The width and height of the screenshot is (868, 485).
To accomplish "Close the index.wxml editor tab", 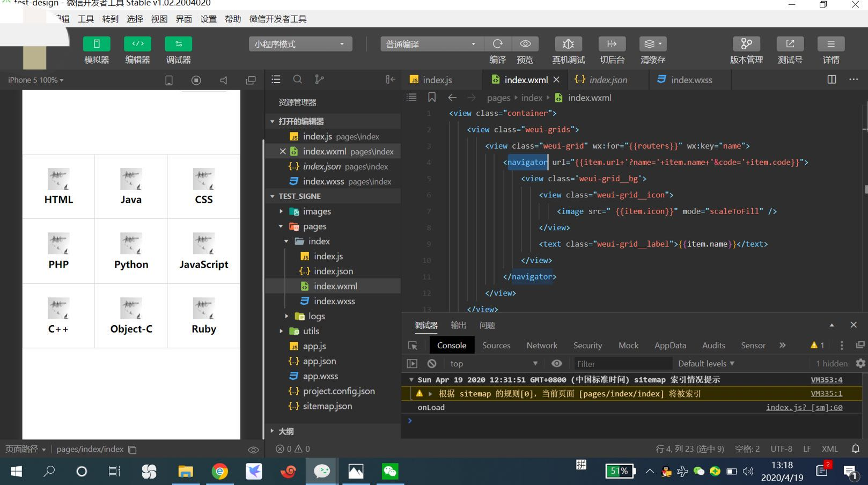I will click(556, 79).
